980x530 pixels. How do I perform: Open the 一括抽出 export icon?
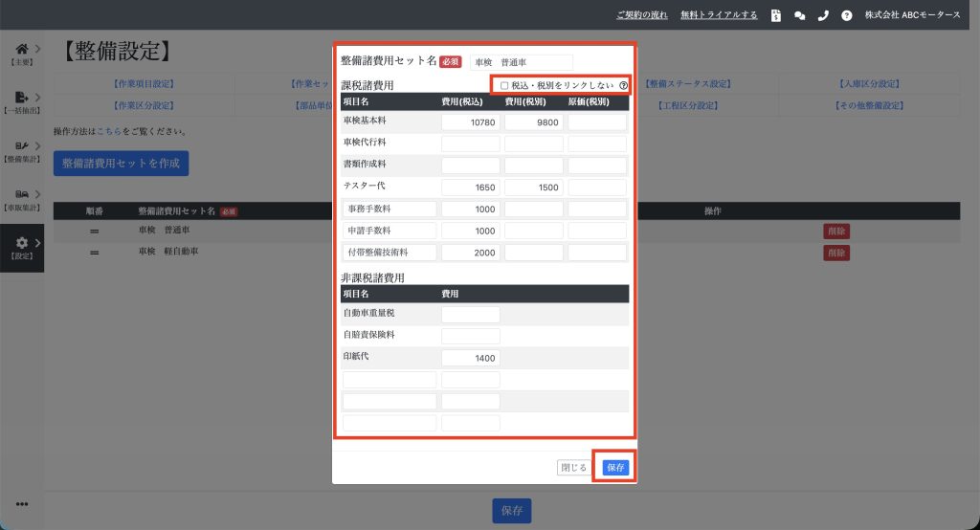(x=21, y=97)
